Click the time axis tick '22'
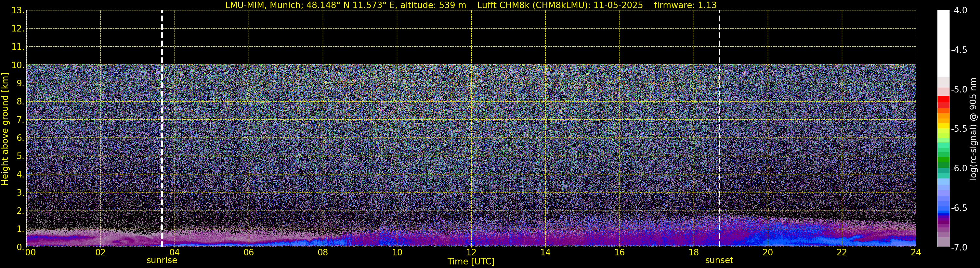The height and width of the screenshot is (268, 980). point(842,252)
